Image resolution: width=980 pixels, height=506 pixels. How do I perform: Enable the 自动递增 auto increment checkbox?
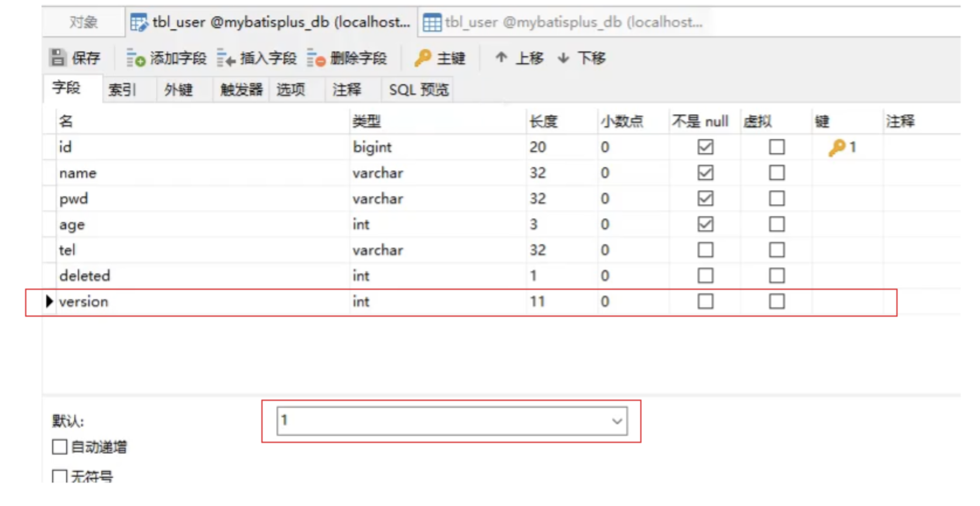60,447
